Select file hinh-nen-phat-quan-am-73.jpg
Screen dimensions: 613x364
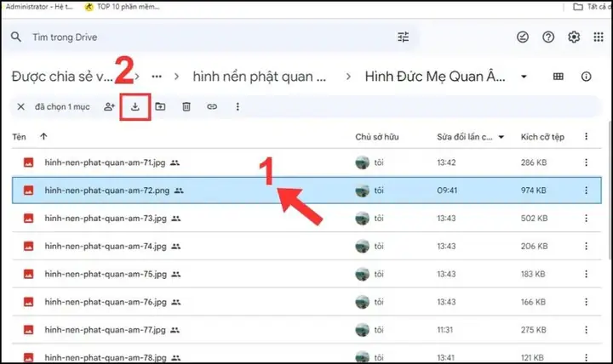coord(306,219)
